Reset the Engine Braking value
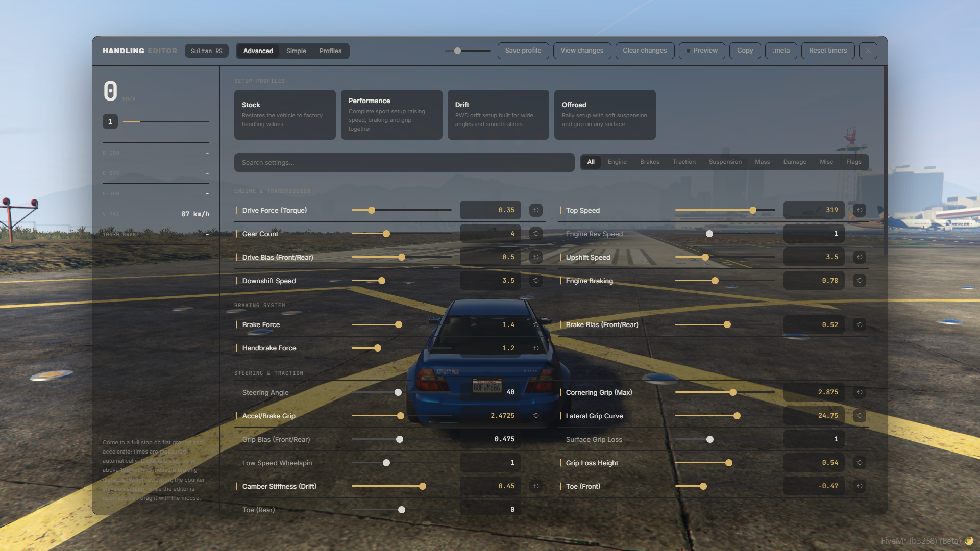 (x=860, y=280)
